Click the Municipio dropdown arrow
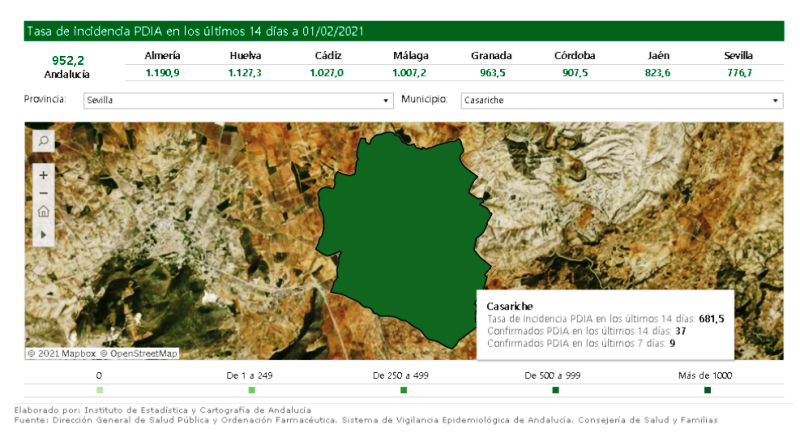Viewport: 800px width, 433px height. [775, 101]
